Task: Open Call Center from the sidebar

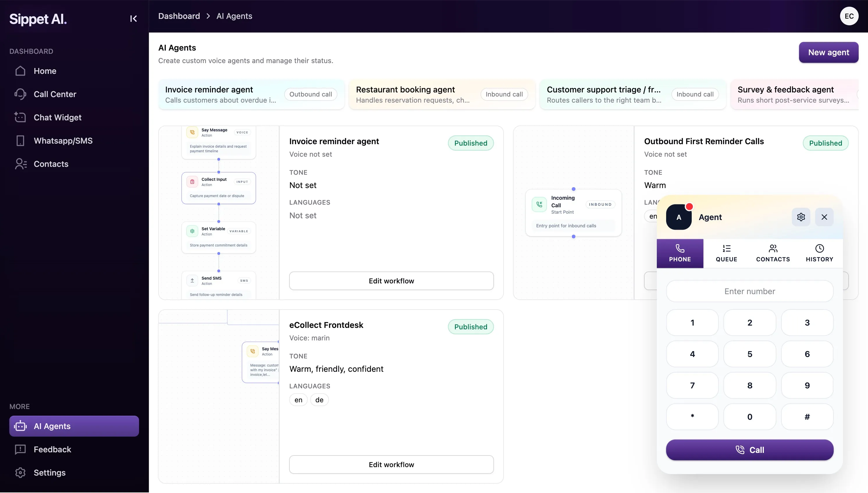Action: point(55,94)
